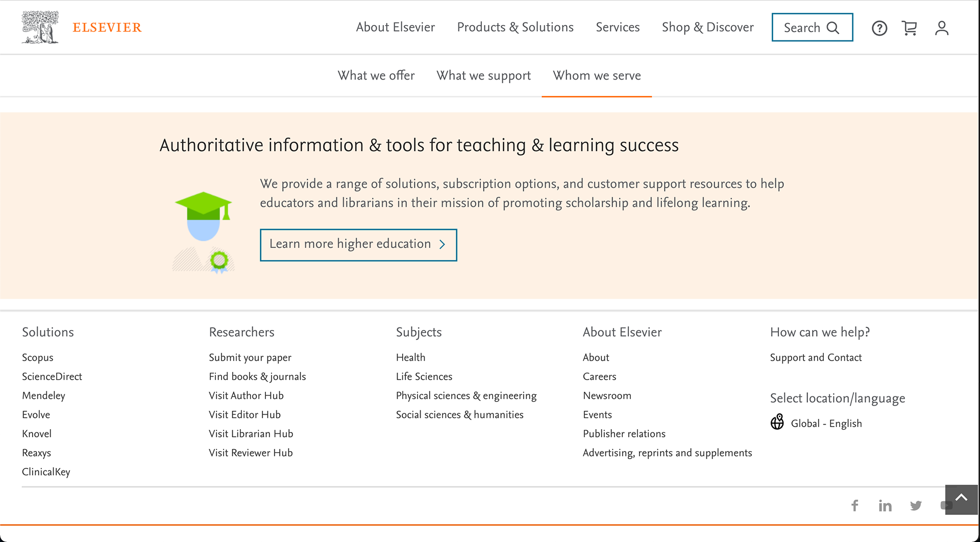Click Learn more higher education button
Viewport: 980px width, 542px height.
pos(358,245)
